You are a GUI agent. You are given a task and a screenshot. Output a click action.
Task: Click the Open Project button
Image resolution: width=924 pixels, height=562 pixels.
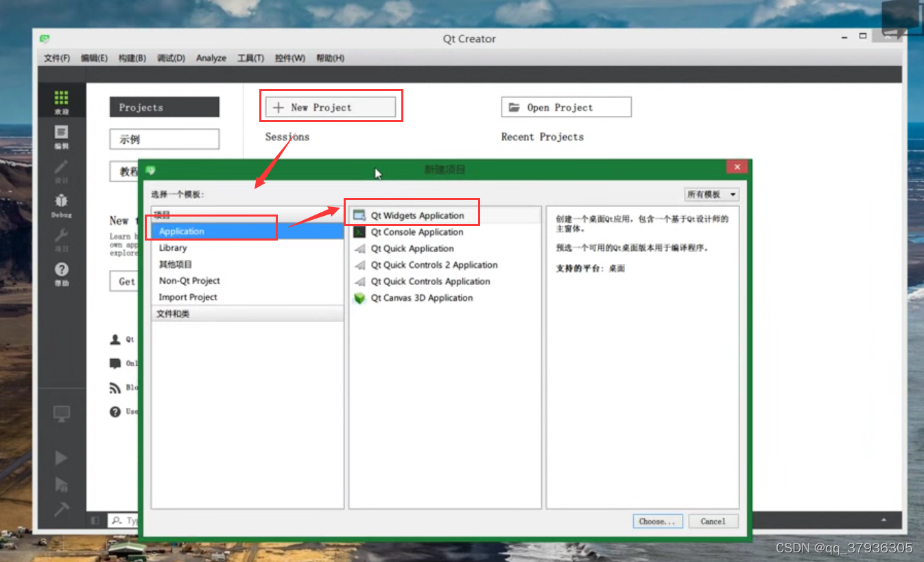tap(566, 107)
